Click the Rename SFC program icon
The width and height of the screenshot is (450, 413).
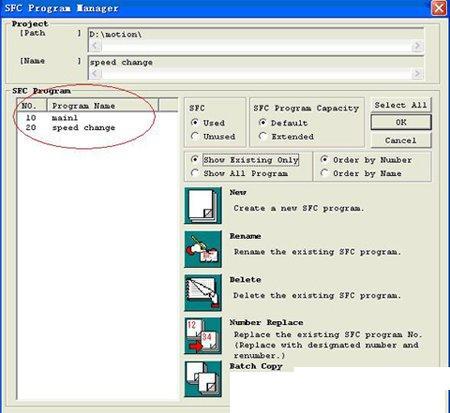(203, 249)
